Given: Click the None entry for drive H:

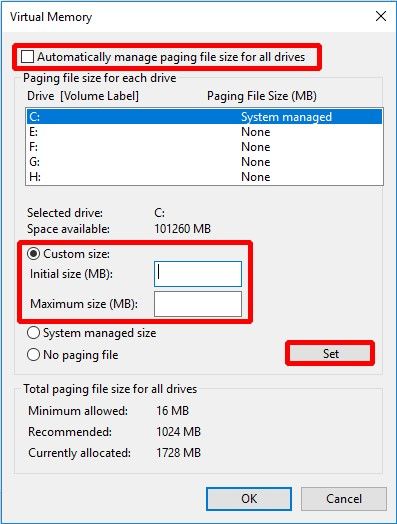Looking at the screenshot, I should coord(256,177).
